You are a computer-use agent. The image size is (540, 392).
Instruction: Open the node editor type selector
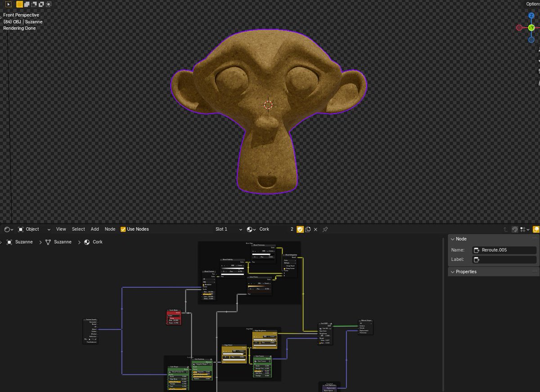click(x=9, y=229)
